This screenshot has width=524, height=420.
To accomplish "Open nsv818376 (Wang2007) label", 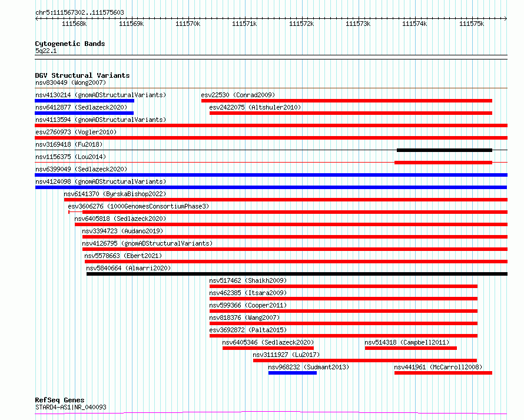I will 244,318.
